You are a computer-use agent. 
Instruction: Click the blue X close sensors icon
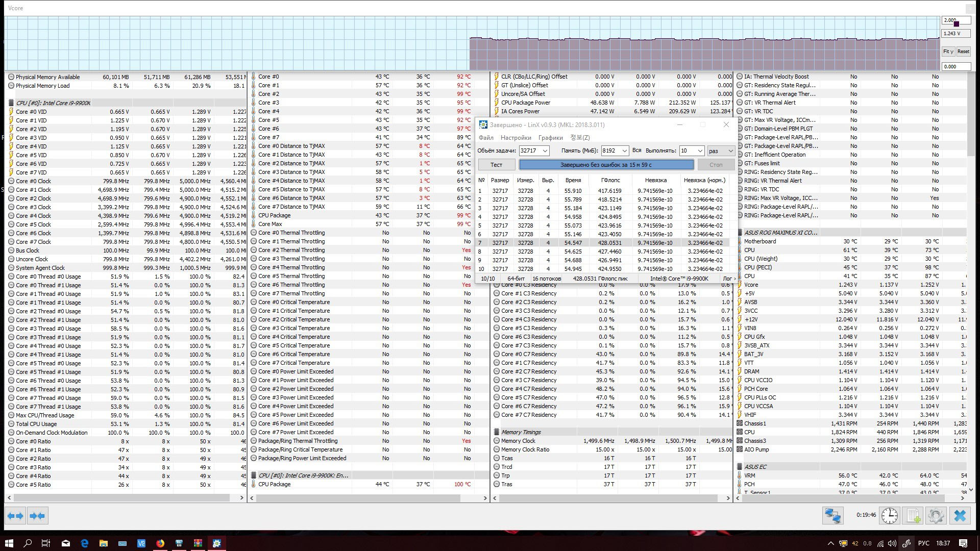(x=960, y=516)
